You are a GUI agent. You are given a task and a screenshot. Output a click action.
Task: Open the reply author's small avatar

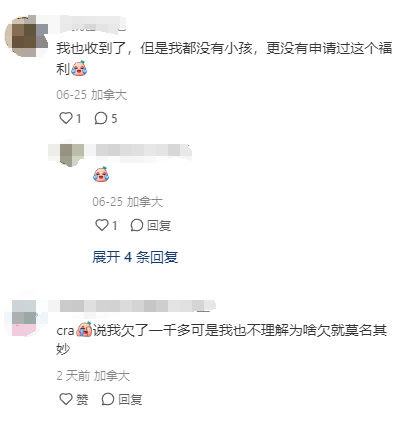(71, 154)
